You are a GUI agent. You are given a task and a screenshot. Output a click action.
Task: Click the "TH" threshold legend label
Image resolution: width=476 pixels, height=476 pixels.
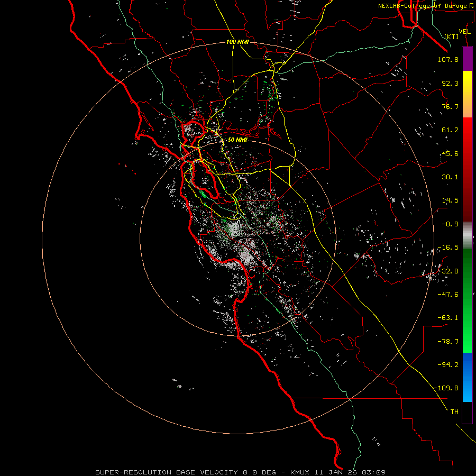point(454,412)
